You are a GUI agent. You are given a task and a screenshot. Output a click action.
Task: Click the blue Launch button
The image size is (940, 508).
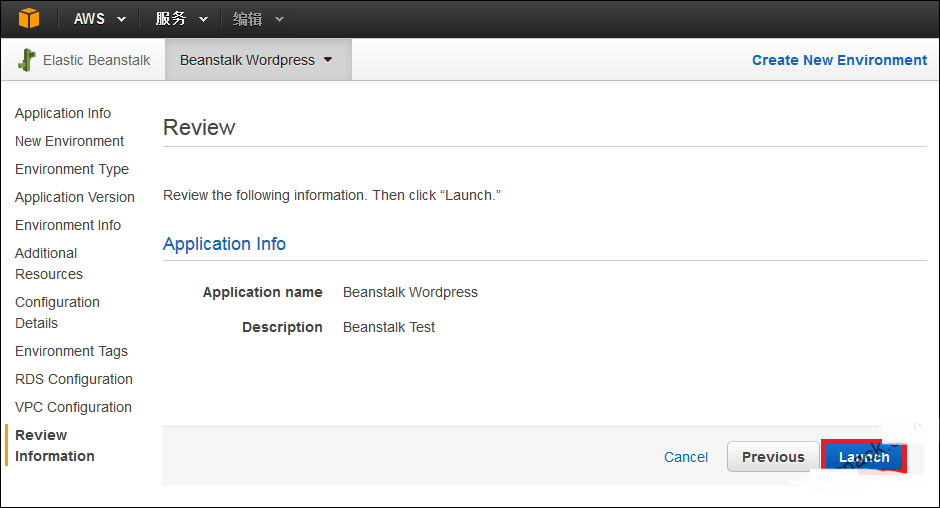[864, 457]
